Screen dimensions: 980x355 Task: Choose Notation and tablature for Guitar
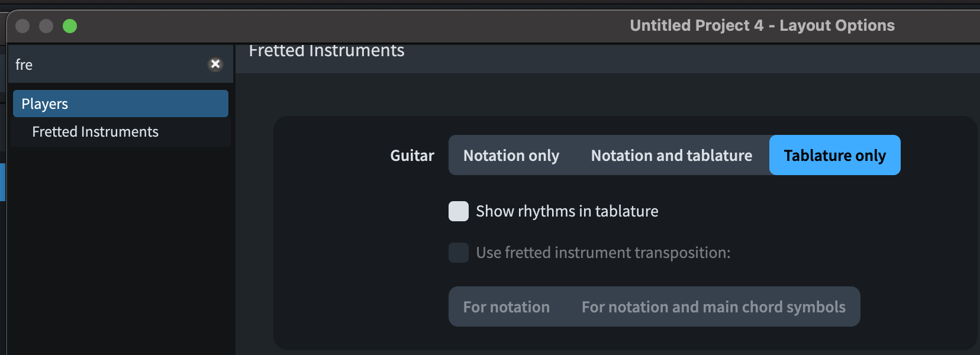point(672,156)
